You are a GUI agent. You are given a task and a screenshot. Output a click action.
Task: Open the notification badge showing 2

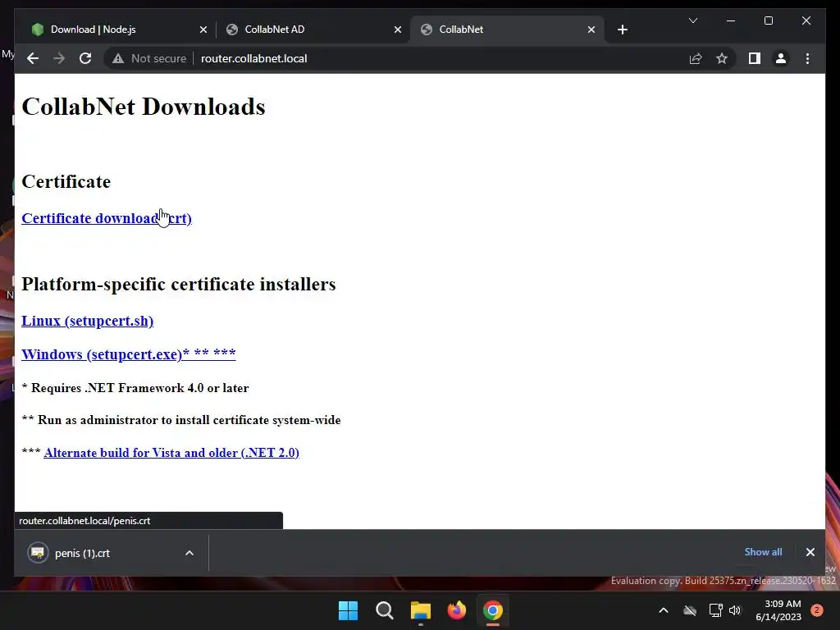tap(817, 610)
